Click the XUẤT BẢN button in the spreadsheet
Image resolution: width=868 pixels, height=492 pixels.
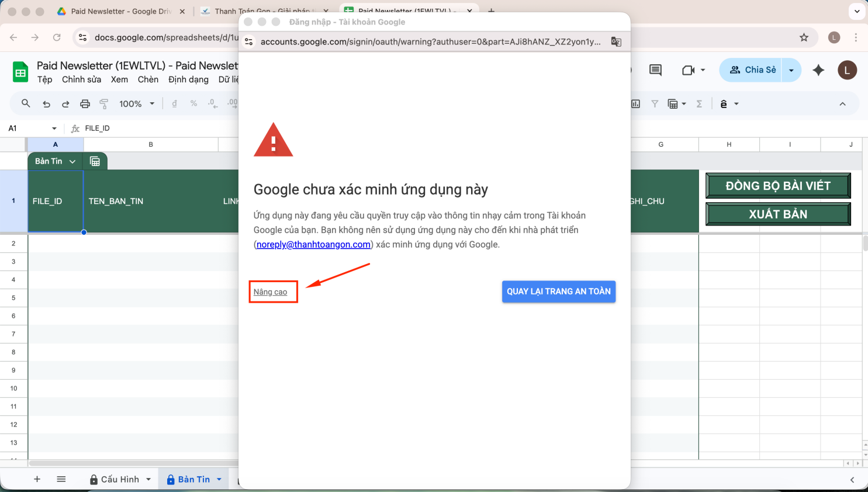point(778,214)
